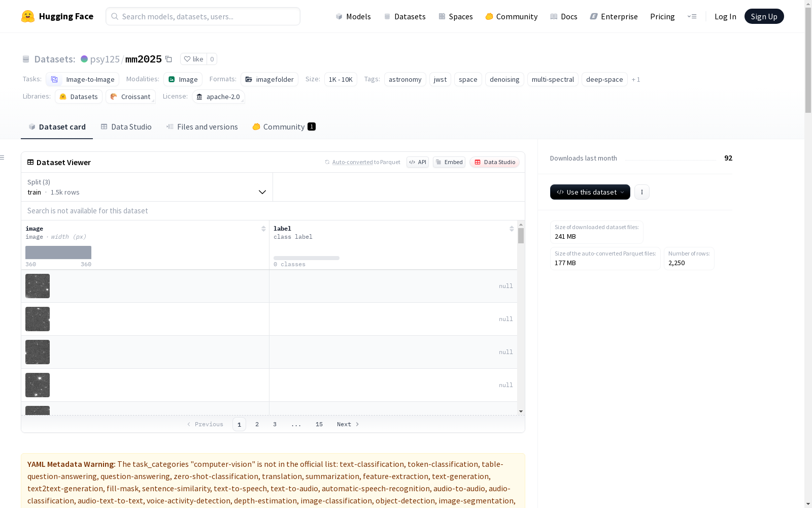The height and width of the screenshot is (508, 812).
Task: Open Datasets in the top navigation
Action: click(x=404, y=16)
